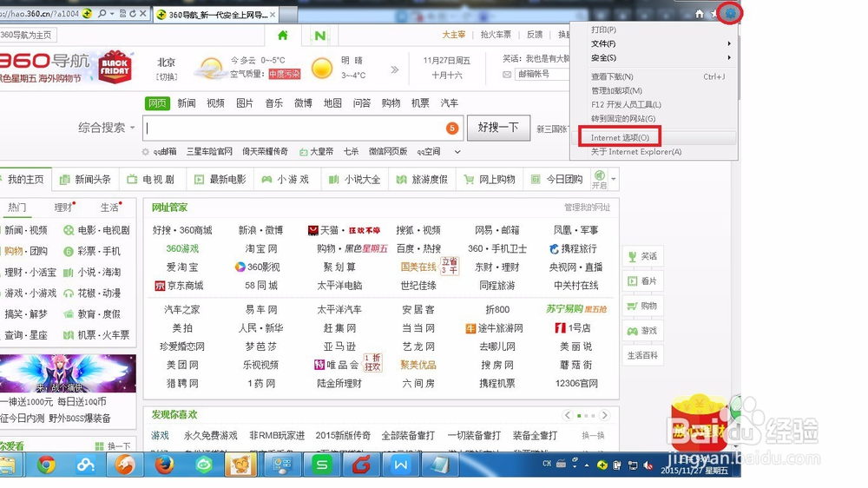868x488 pixels.
Task: Click the envelope mail icon
Action: click(x=507, y=74)
